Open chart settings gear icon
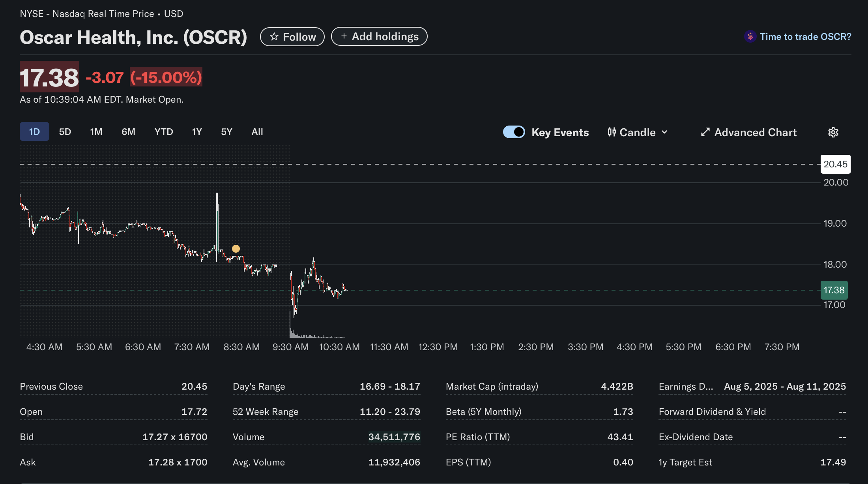868x484 pixels. tap(833, 132)
